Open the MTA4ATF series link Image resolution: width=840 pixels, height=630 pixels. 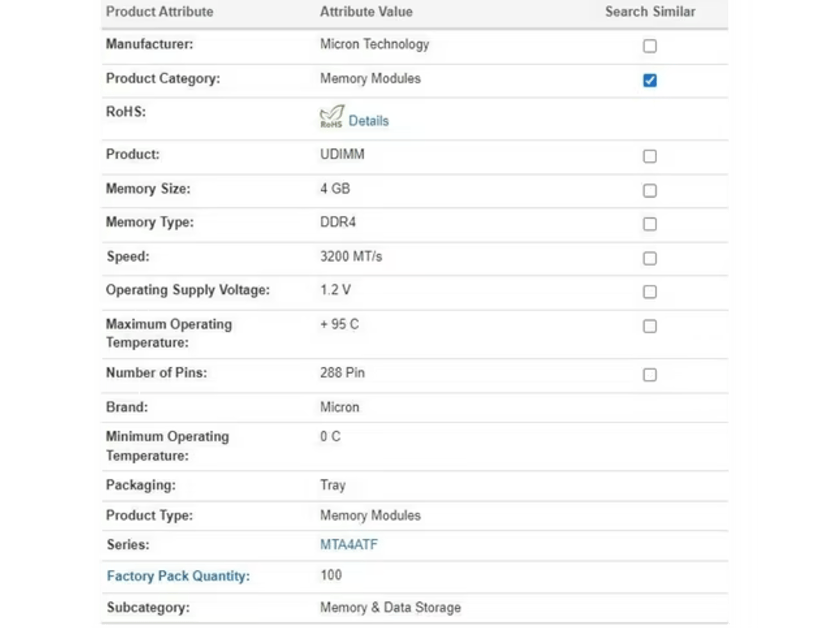coord(349,545)
